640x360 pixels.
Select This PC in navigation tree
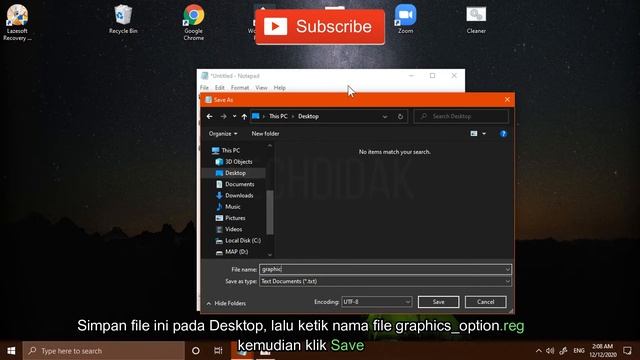coord(231,151)
